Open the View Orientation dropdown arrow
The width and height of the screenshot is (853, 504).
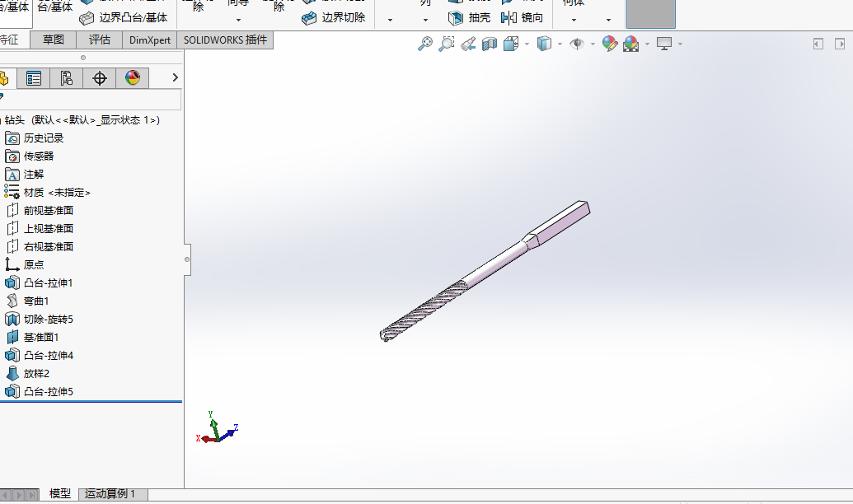click(x=527, y=44)
